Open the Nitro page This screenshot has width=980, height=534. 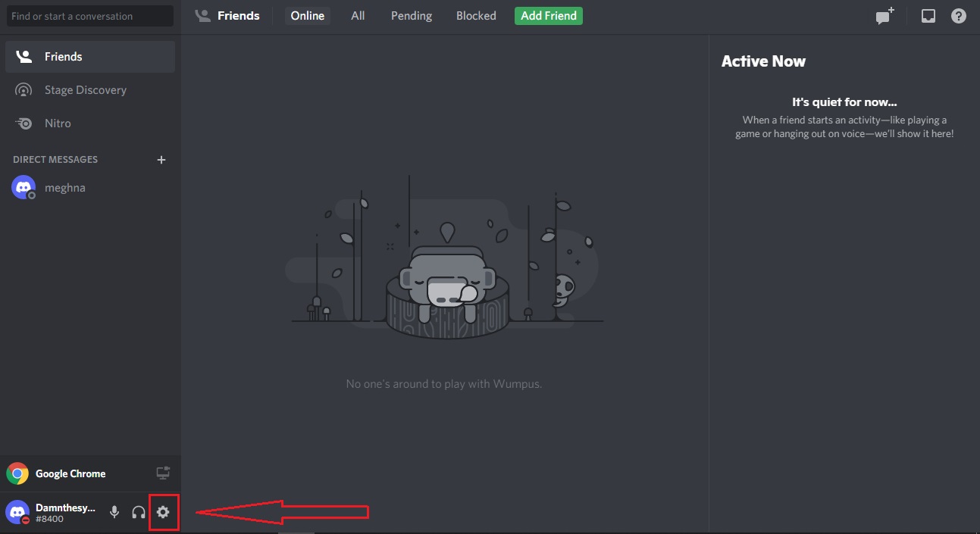point(90,123)
